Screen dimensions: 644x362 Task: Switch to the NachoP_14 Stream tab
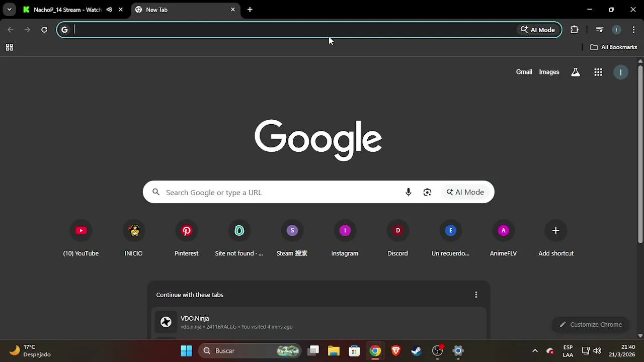pyautogui.click(x=67, y=10)
